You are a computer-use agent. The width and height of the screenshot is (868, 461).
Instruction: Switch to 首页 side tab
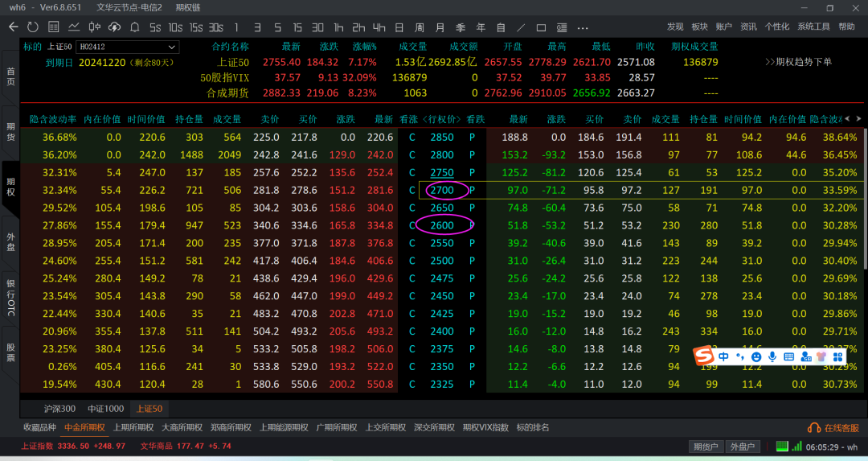pos(10,76)
